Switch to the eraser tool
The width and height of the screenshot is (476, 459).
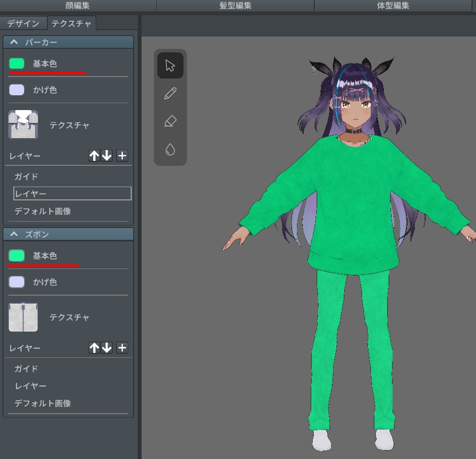click(170, 121)
